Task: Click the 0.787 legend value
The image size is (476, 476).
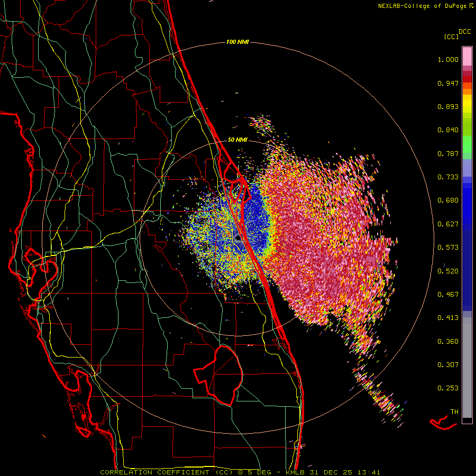Action: [448, 153]
